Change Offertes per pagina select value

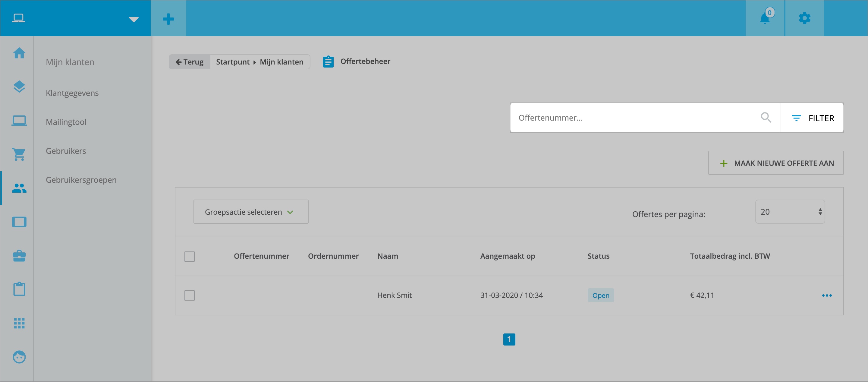click(790, 212)
